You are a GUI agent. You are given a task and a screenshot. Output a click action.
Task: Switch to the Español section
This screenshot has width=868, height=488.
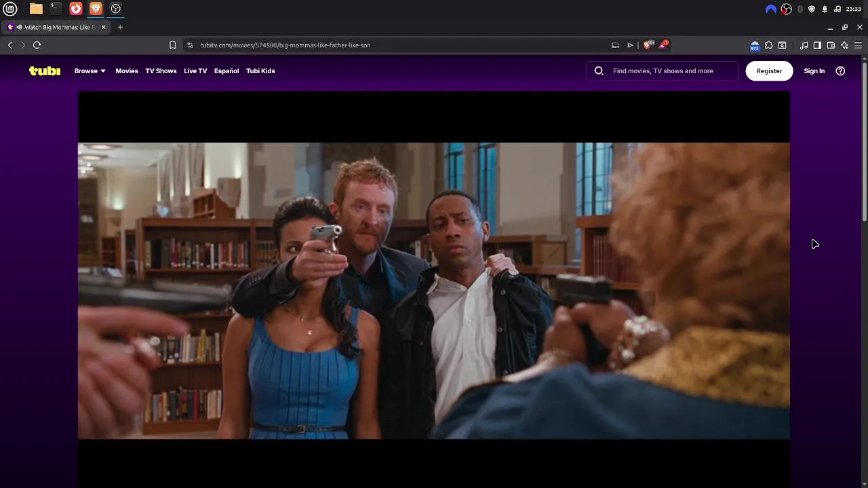click(226, 70)
